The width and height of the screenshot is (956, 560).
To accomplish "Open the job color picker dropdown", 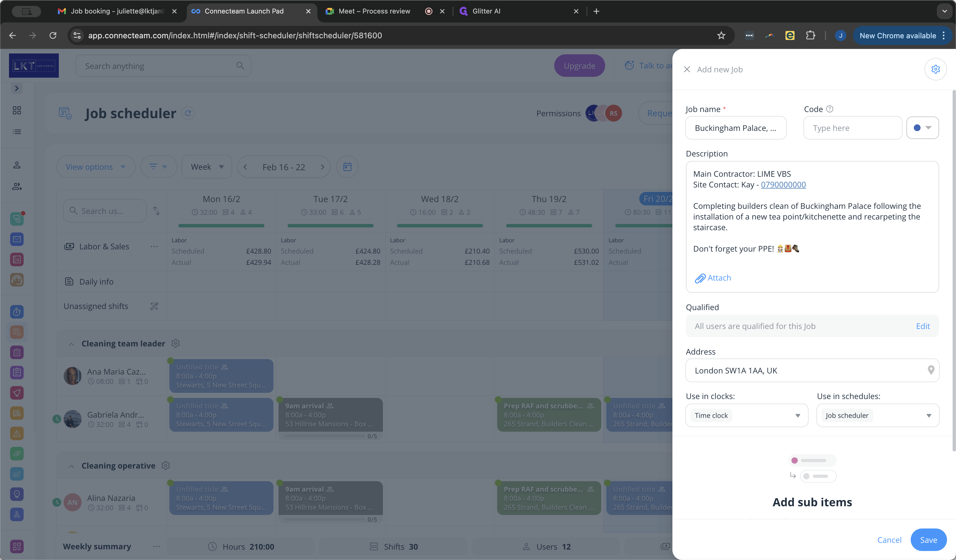I will (922, 128).
